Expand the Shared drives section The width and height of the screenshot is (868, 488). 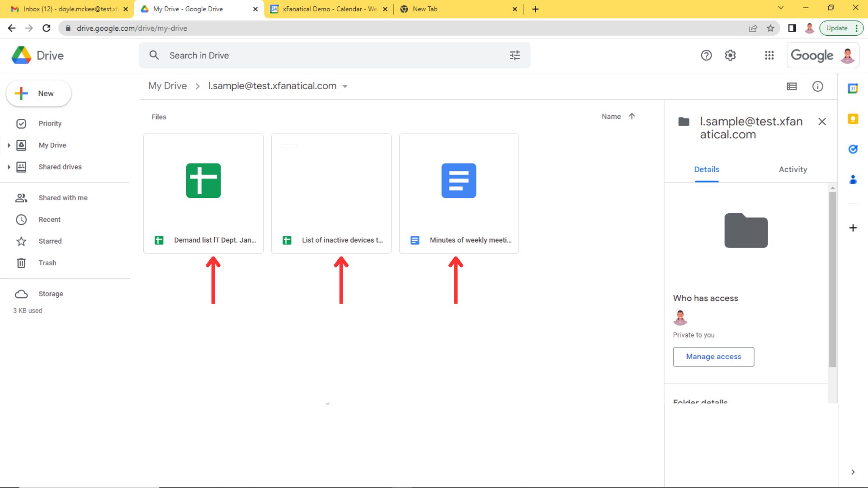pyautogui.click(x=9, y=167)
